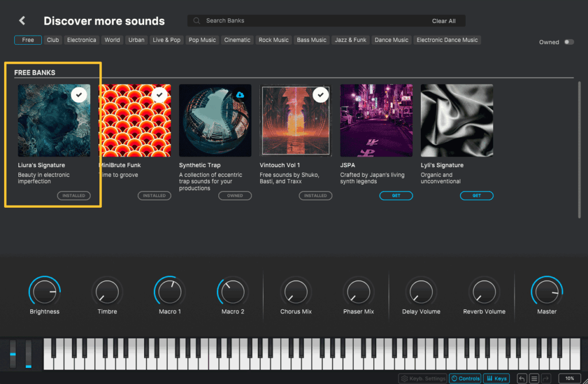Image resolution: width=588 pixels, height=384 pixels.
Task: Click the checkmark badge on Vintouch Vol 1
Action: 320,95
